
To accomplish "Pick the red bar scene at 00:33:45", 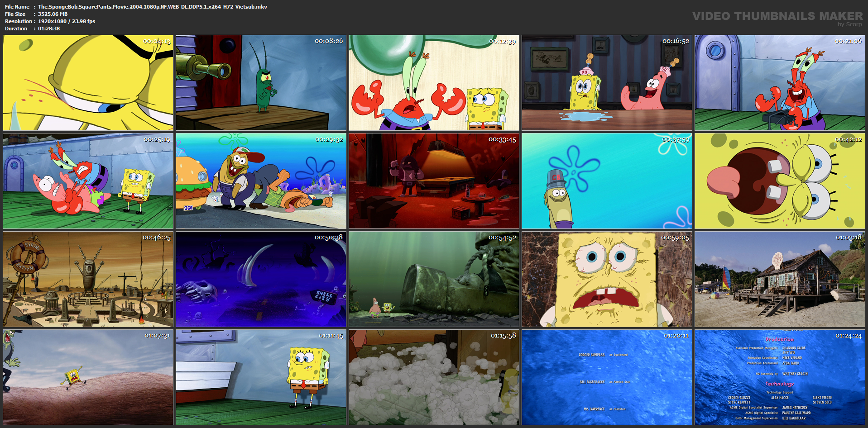I will [x=434, y=181].
